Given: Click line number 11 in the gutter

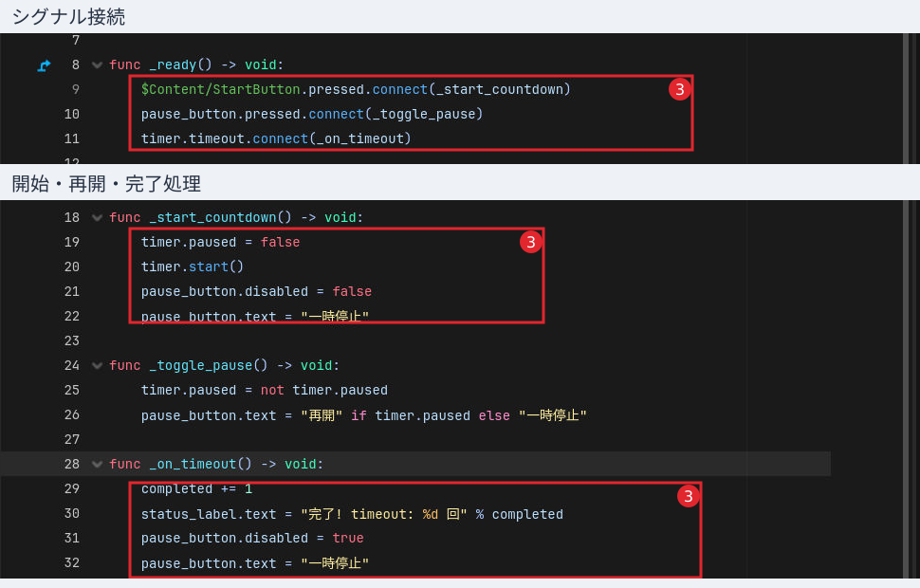Looking at the screenshot, I should 71,138.
